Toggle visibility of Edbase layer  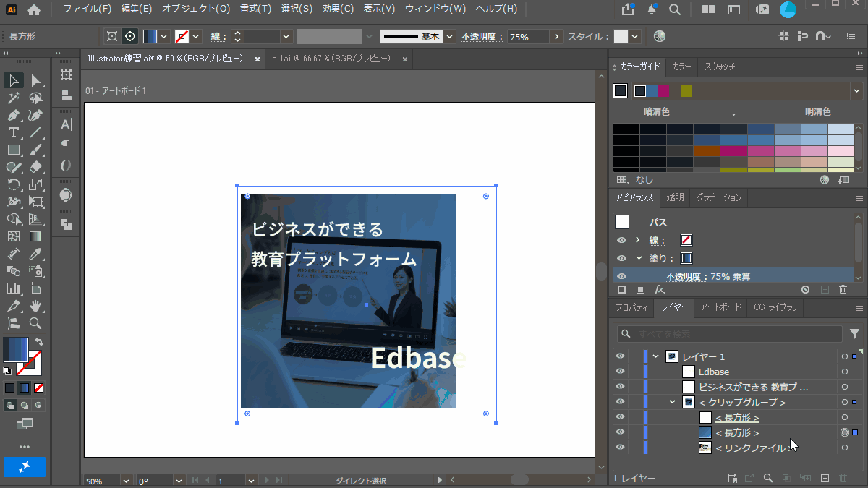[x=620, y=372]
